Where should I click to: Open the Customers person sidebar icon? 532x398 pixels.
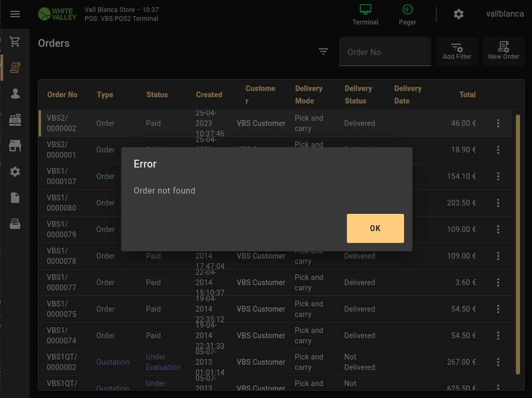click(x=15, y=94)
